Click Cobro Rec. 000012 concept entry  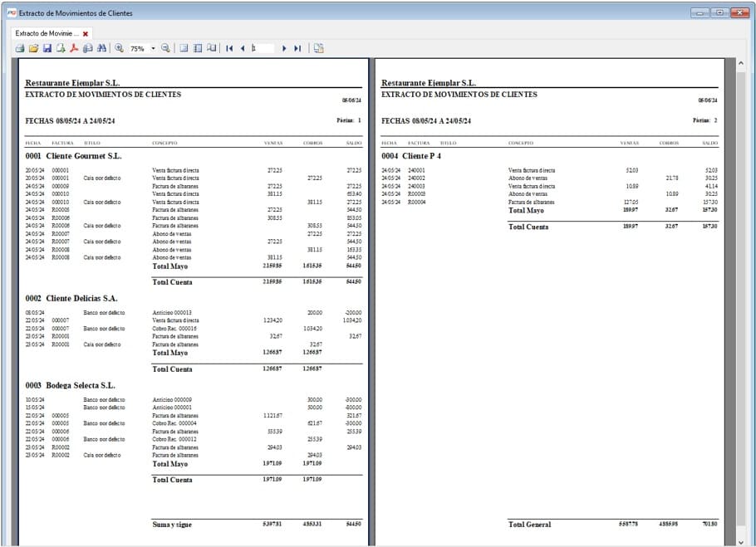pyautogui.click(x=174, y=439)
